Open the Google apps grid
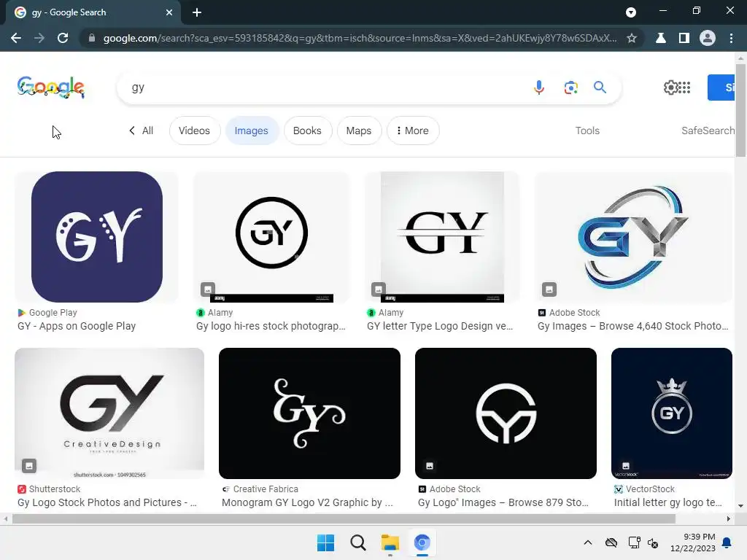Viewport: 747px width, 560px height. [x=684, y=87]
